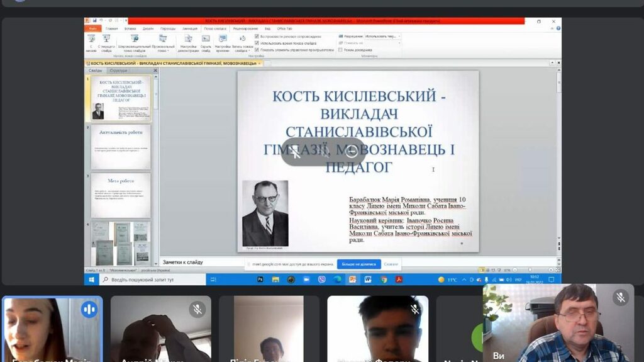The height and width of the screenshot is (362, 644).
Task: Click the vertical scrollbar of slide thumbnails
Action: tap(155, 170)
